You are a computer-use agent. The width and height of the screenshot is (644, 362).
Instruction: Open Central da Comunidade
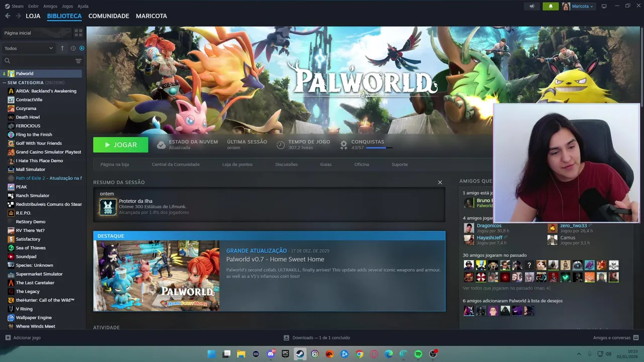[176, 164]
